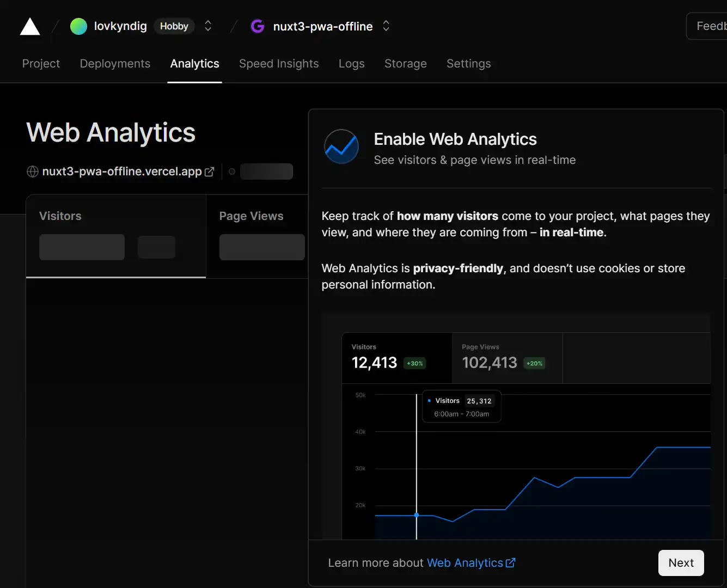This screenshot has width=727, height=588.
Task: Open nuxt3-pwa-offline.vercel.app via its external-link icon
Action: (209, 171)
